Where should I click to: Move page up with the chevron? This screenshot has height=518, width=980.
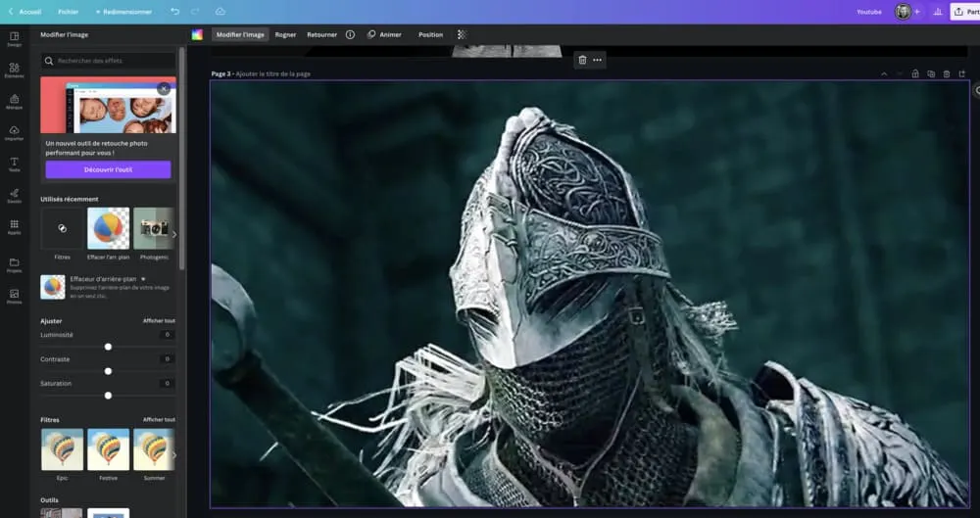(884, 73)
